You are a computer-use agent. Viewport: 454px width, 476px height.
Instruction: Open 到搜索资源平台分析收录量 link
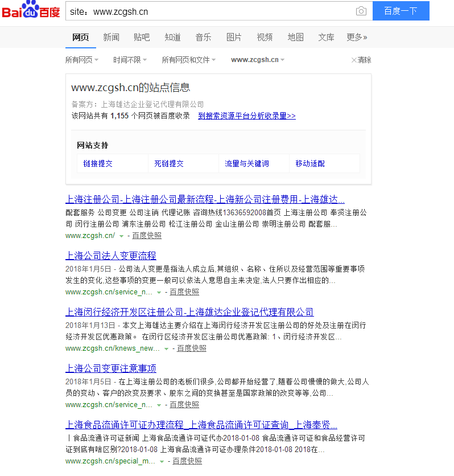click(246, 116)
